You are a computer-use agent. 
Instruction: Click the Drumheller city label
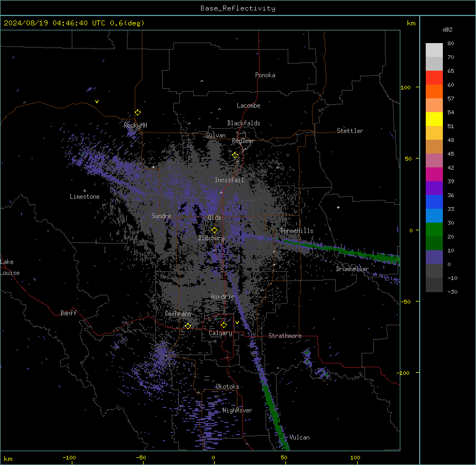point(352,269)
